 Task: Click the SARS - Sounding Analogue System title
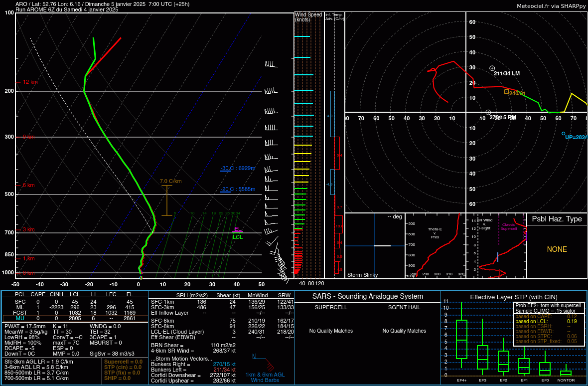(368, 296)
